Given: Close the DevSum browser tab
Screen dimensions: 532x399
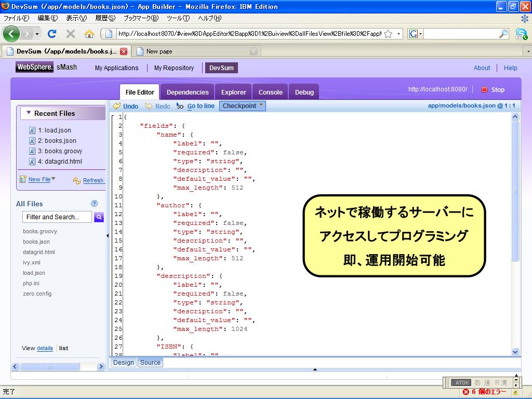Looking at the screenshot, I should (x=124, y=51).
